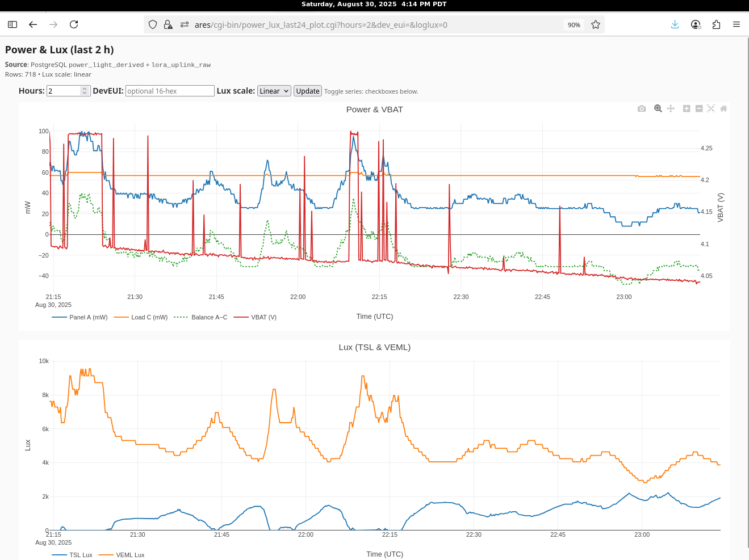Open the browser hamburger application menu

[x=737, y=24]
